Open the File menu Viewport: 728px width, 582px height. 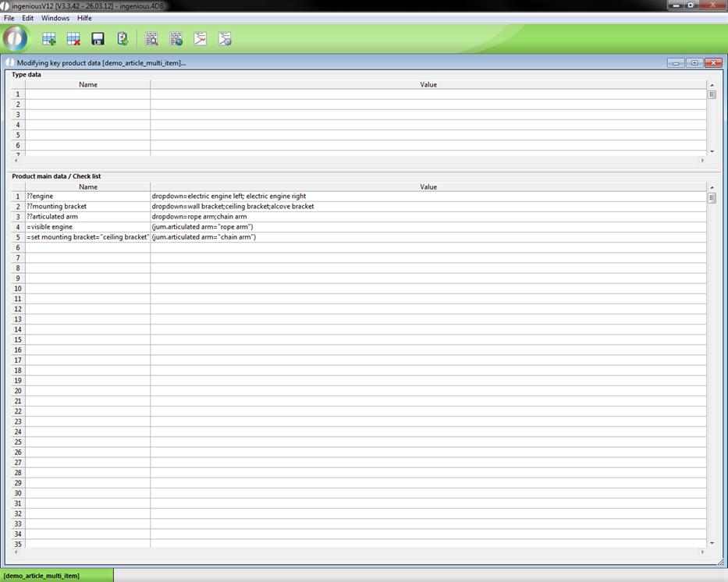pos(9,18)
